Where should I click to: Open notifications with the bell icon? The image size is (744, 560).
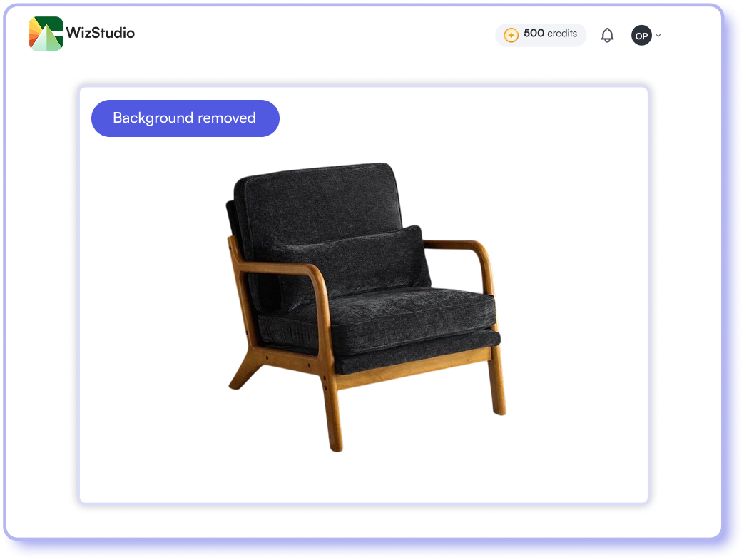tap(607, 35)
